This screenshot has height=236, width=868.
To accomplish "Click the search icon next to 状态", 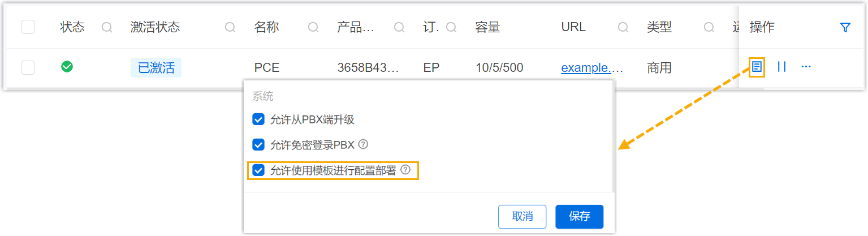I will pos(107,27).
